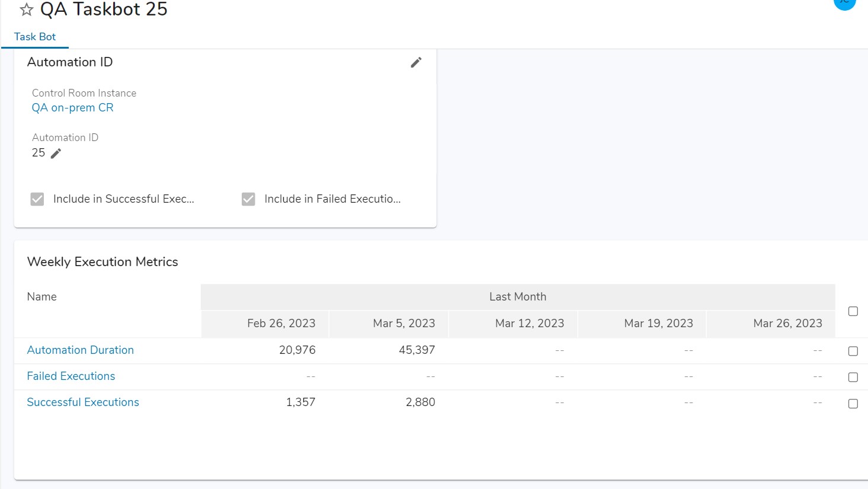
Task: Click the Last Month column group header
Action: click(518, 297)
